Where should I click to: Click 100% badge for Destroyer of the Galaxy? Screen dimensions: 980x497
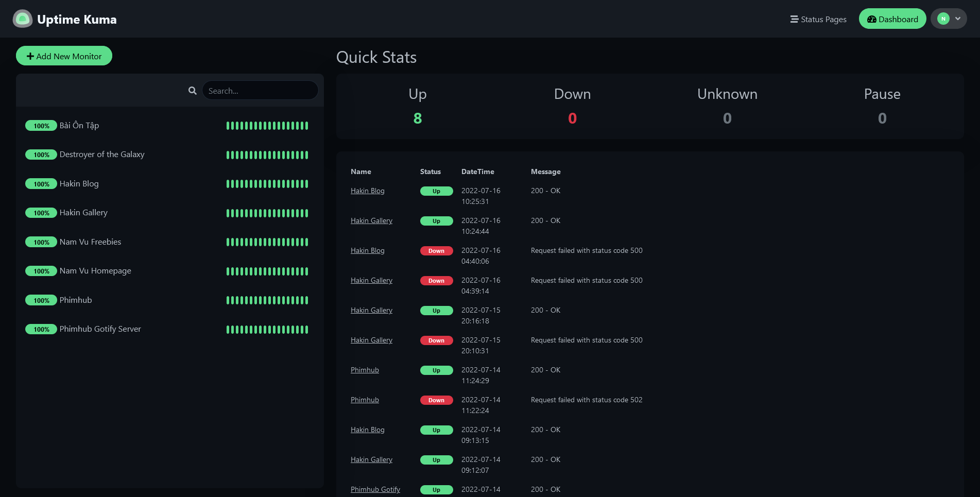click(41, 155)
